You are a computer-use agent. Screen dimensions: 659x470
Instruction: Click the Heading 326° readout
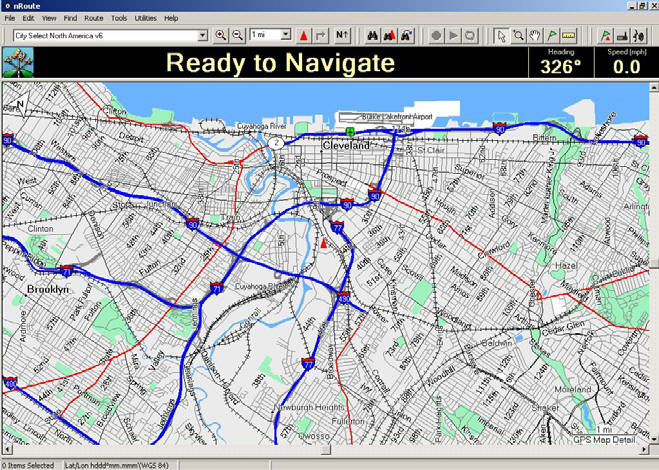[x=561, y=62]
